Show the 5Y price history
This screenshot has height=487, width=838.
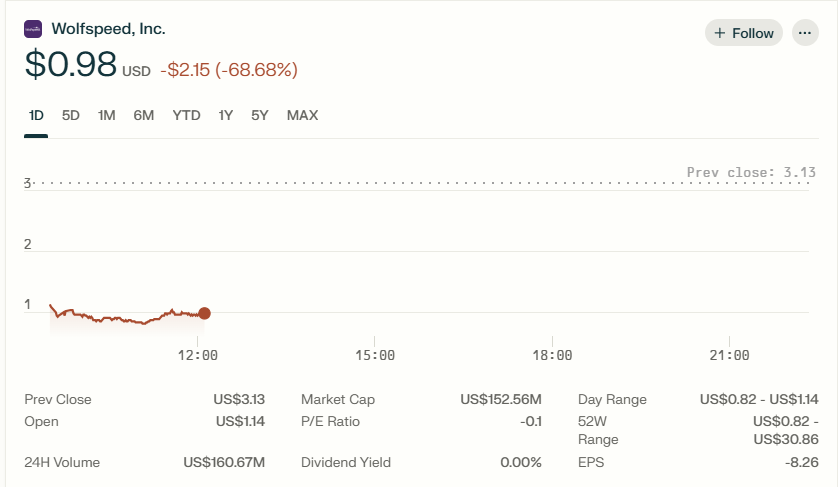pyautogui.click(x=260, y=115)
